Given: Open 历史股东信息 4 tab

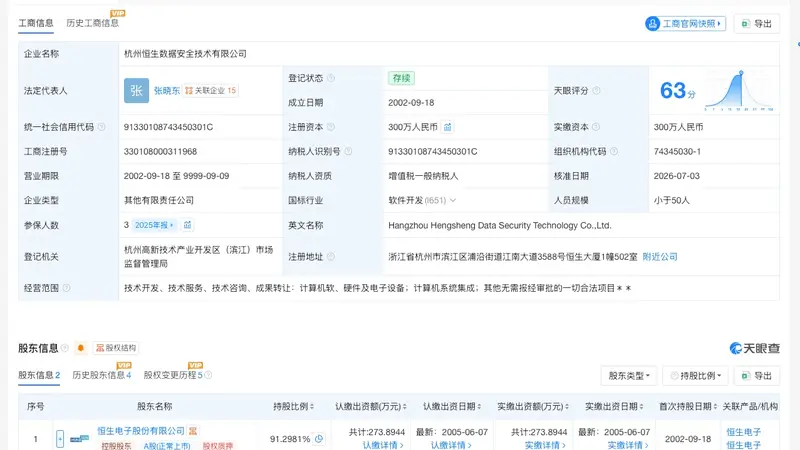Looking at the screenshot, I should 102,376.
